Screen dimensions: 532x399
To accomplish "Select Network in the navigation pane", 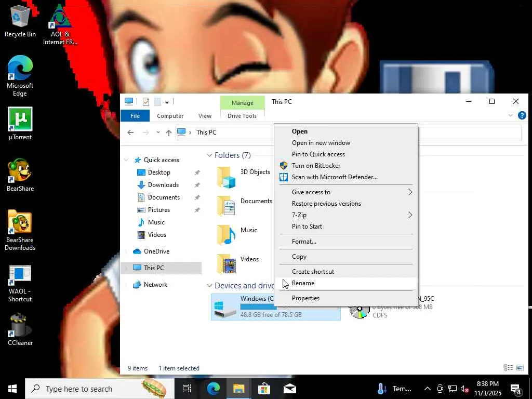I will tap(155, 285).
